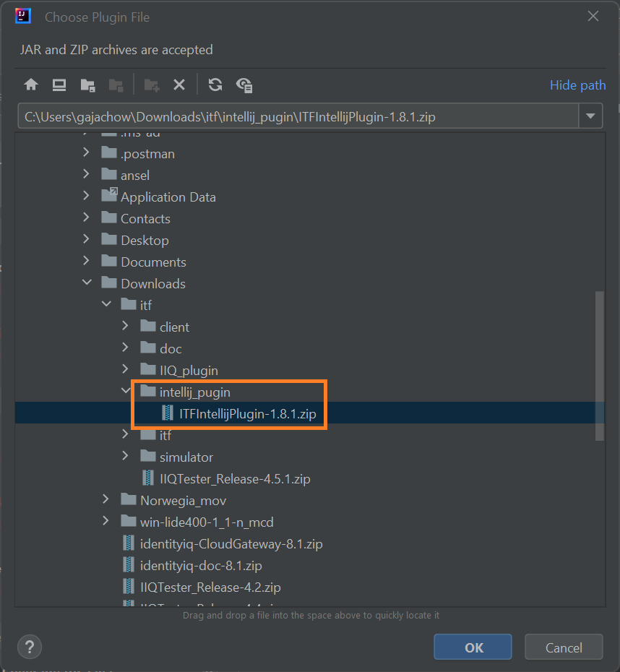Select IIQTester_Release-4.5.1.zip file name

pyautogui.click(x=235, y=479)
